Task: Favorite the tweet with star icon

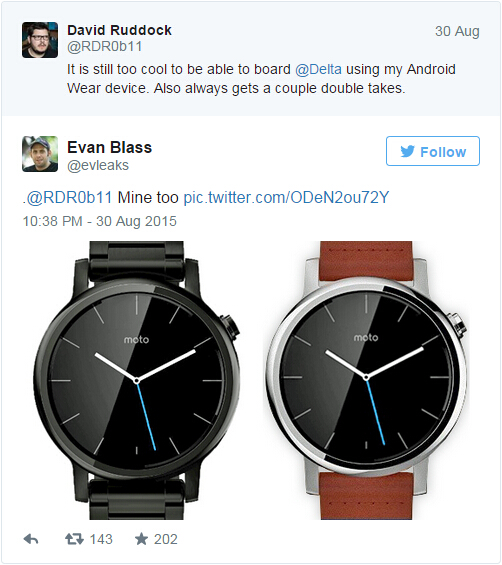Action: point(141,539)
